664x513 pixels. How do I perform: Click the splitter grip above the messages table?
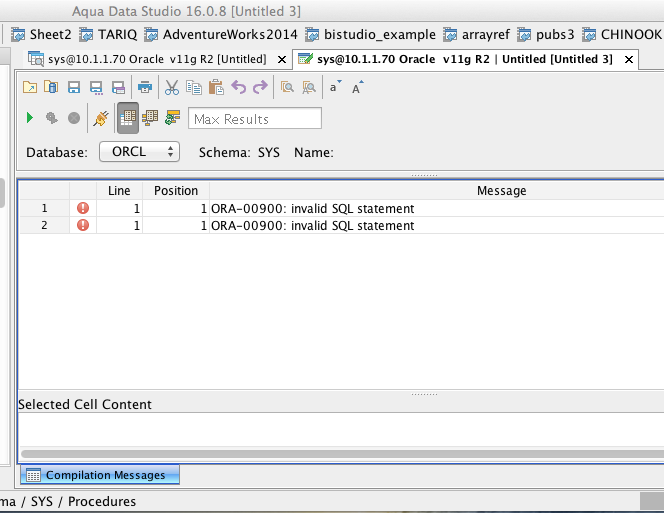pyautogui.click(x=424, y=175)
